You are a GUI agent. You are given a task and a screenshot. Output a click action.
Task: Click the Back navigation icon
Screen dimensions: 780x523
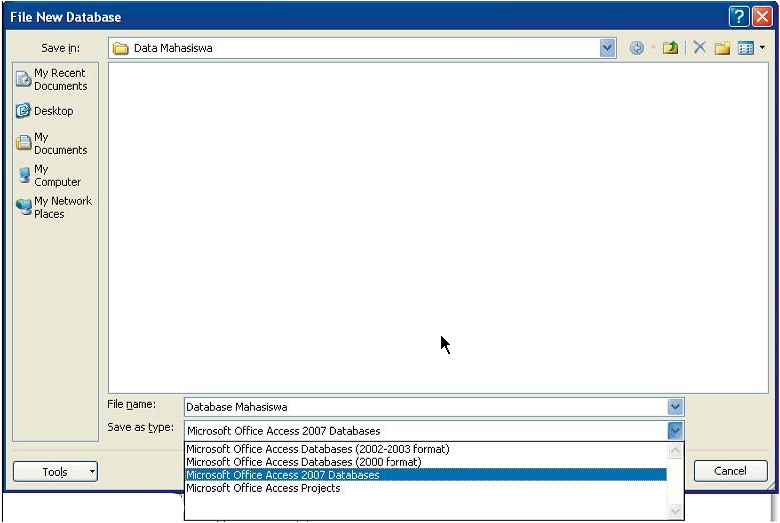point(636,48)
